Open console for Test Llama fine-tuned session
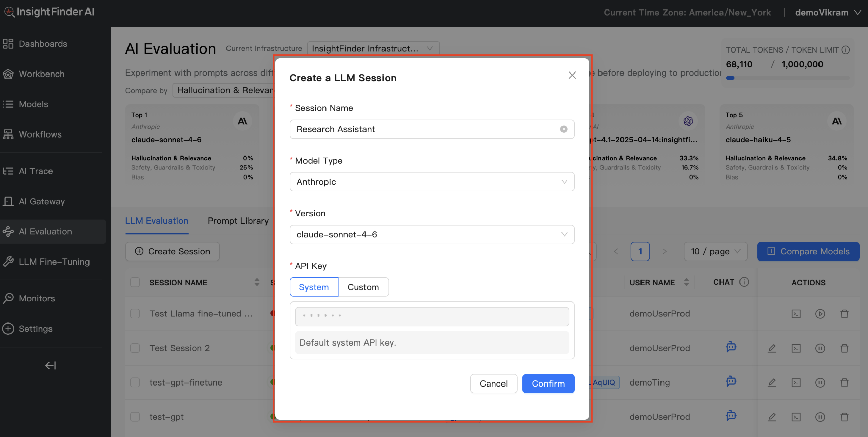Screen dimensions: 868x437 [x=796, y=314]
